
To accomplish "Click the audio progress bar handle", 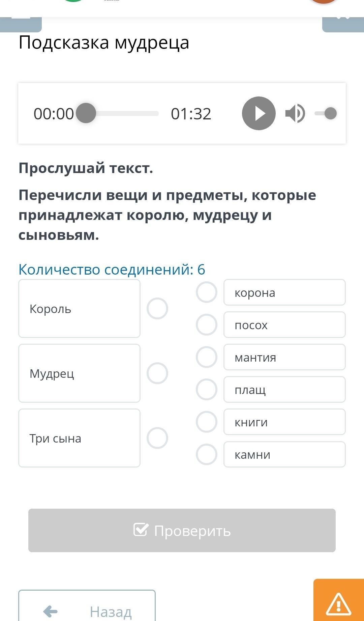I will pyautogui.click(x=86, y=113).
